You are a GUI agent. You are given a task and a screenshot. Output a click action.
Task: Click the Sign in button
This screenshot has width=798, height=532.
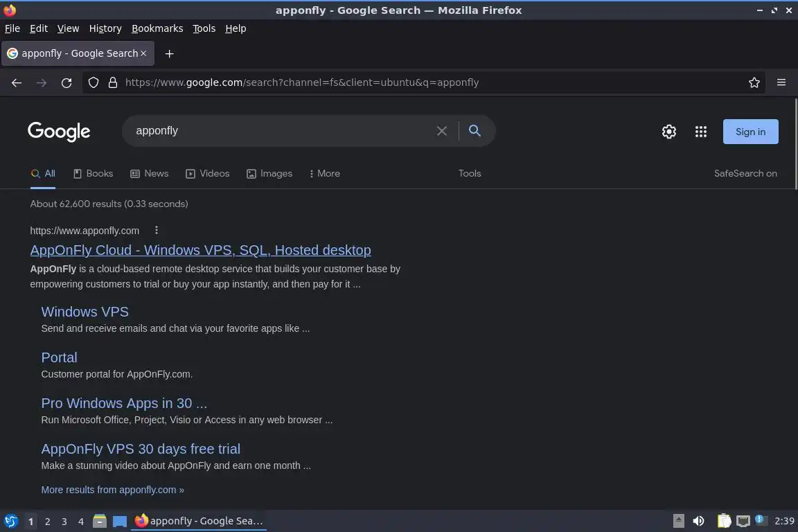tap(750, 132)
